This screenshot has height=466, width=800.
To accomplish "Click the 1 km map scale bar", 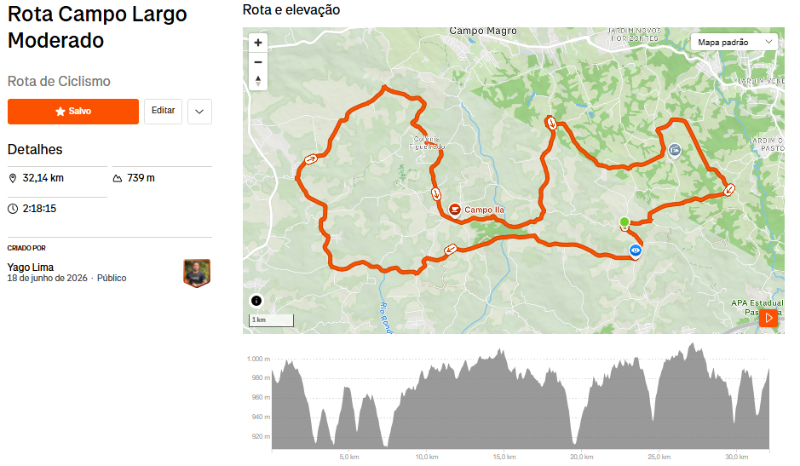I will (271, 320).
